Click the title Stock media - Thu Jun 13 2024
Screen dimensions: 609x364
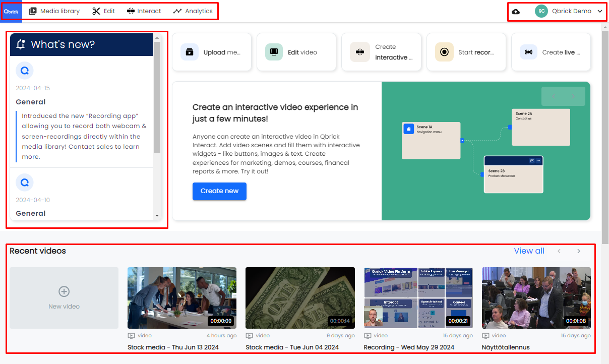(173, 347)
